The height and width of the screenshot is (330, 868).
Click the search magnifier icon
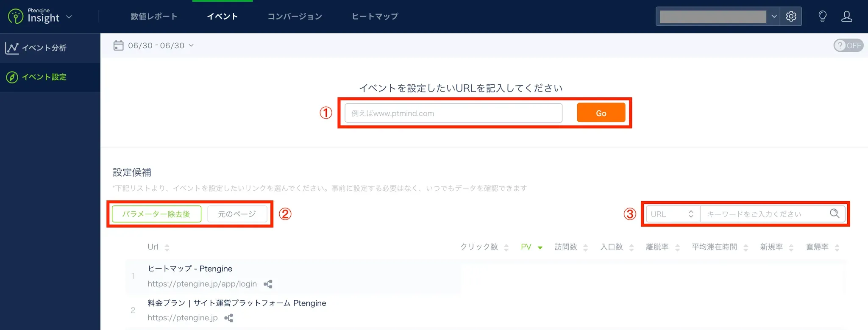834,214
